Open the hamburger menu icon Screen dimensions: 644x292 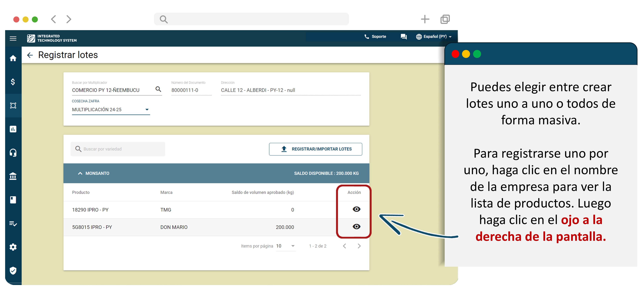(13, 38)
